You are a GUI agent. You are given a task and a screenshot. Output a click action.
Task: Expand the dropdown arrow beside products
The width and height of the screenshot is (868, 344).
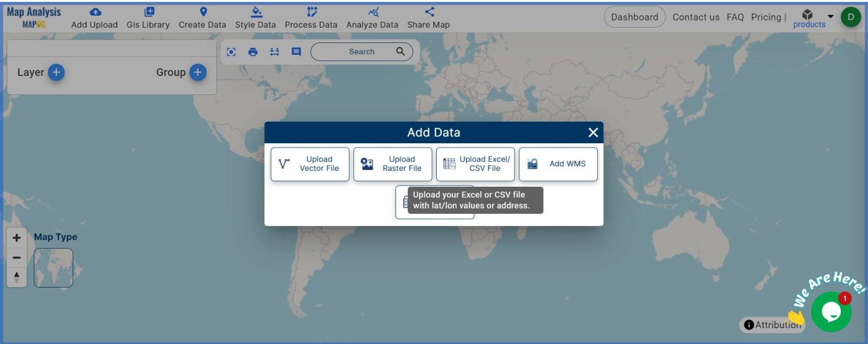point(830,16)
